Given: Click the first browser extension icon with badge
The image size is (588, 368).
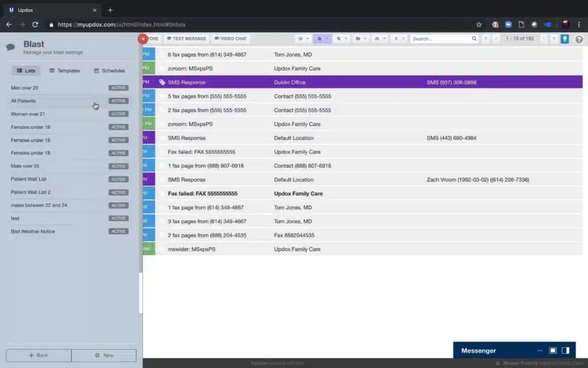Looking at the screenshot, I should click(495, 25).
